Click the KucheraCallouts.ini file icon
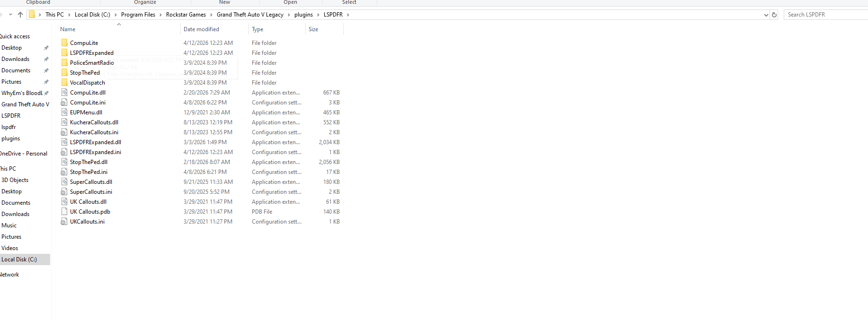Screen dimensions: 868x320 tap(64, 132)
